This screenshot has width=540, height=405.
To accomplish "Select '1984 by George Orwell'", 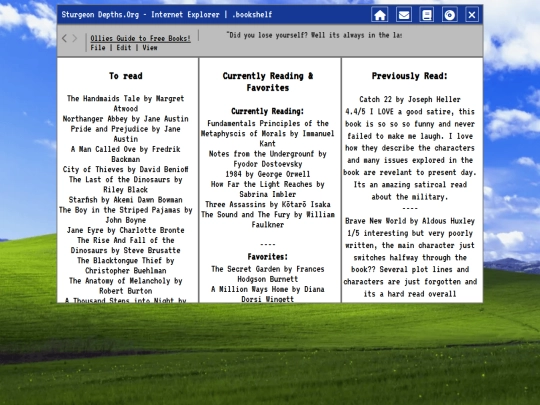I will pyautogui.click(x=268, y=174).
